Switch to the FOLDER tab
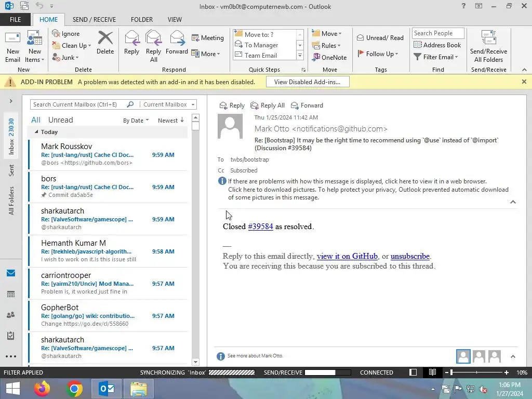The image size is (532, 399). (142, 20)
